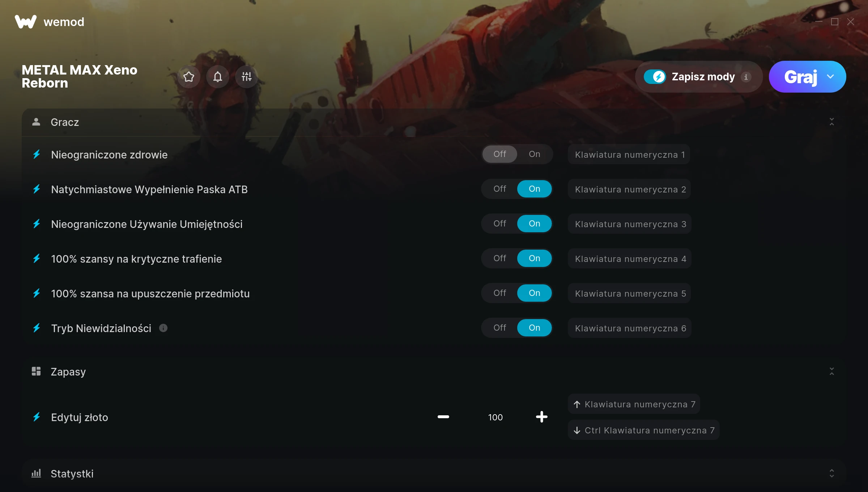Click the WeMod logo

tap(26, 22)
